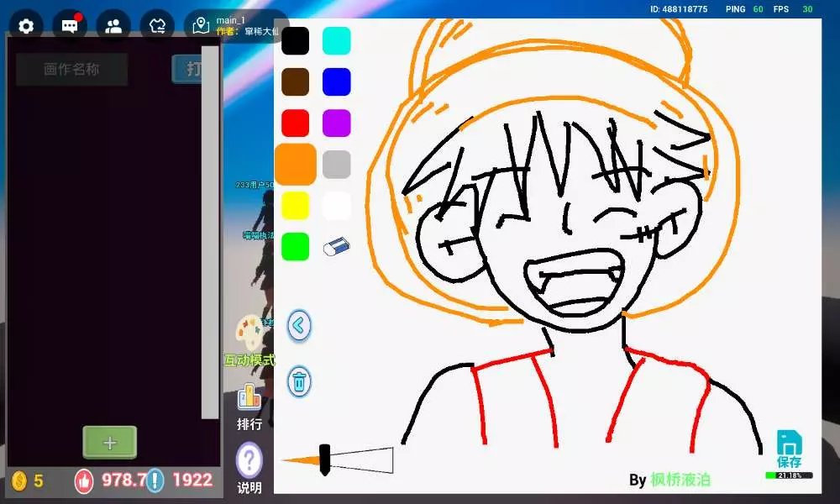Click the green plus add button

coord(110,443)
